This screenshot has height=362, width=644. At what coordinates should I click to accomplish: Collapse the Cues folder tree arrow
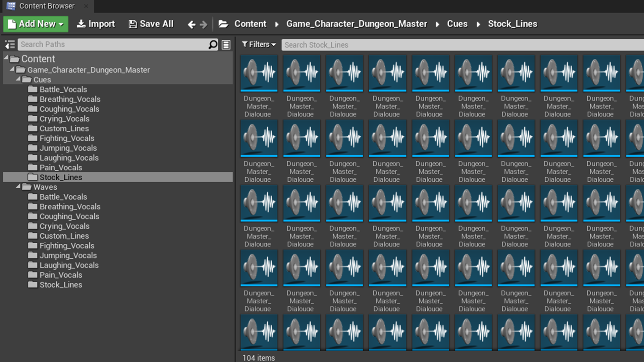click(x=18, y=79)
